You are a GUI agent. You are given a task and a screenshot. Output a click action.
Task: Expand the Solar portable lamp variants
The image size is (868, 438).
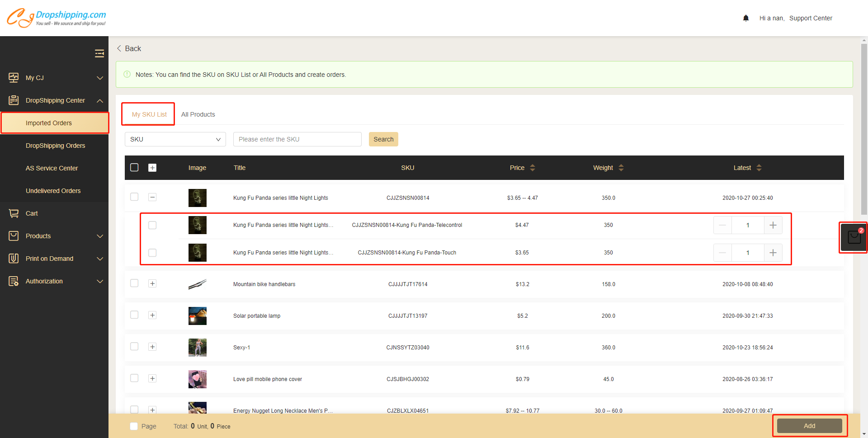(152, 315)
